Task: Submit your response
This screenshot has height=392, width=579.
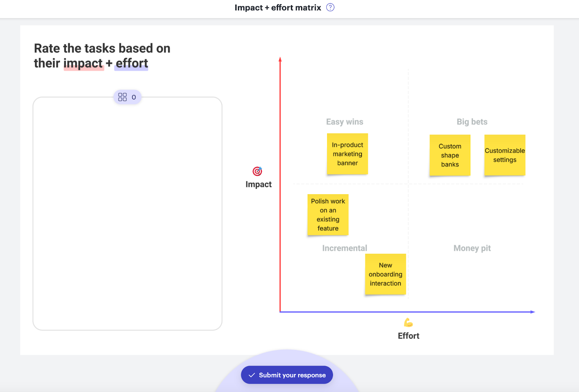Action: click(x=287, y=375)
